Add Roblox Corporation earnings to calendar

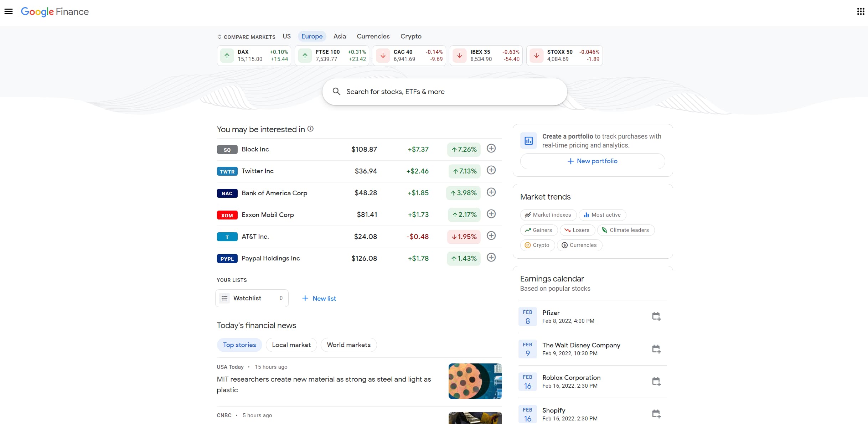click(656, 382)
